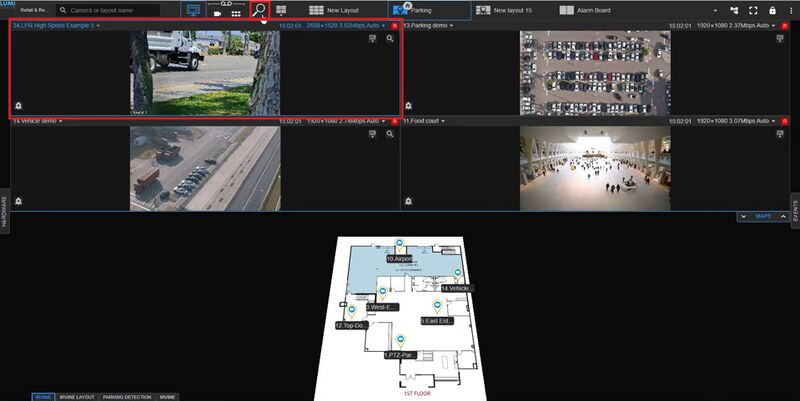
Task: Collapse the MAPS panel using the chevron
Action: pos(743,216)
